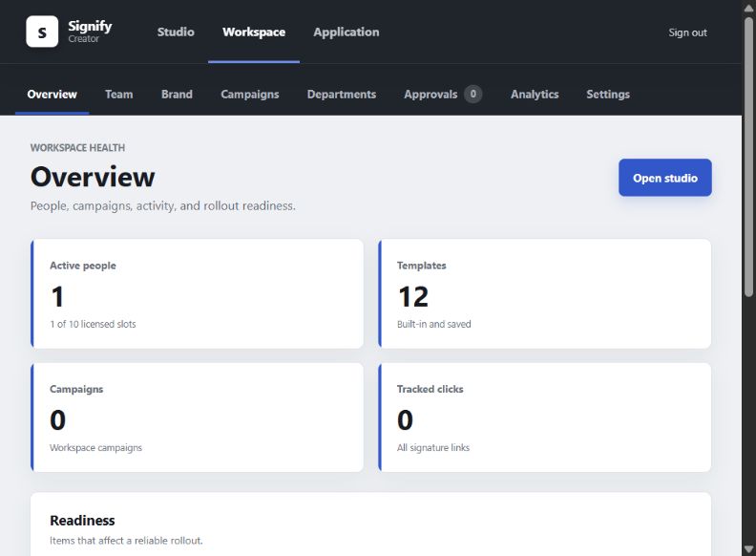Select the Active people card

tap(197, 293)
